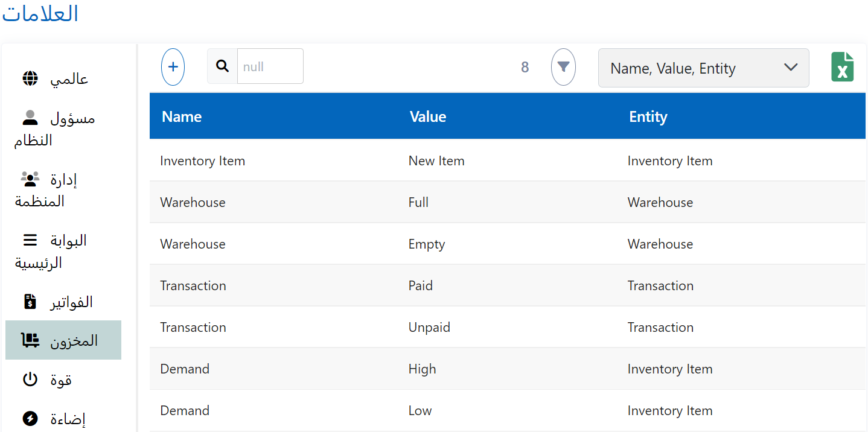Screen dimensions: 868x432
Task: Click the magnifying glass search icon
Action: (x=223, y=66)
